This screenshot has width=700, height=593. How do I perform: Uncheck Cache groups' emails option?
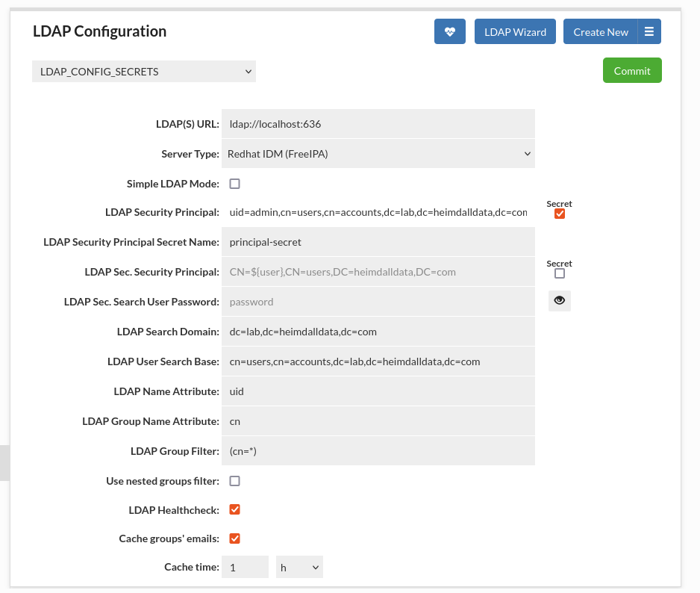click(x=235, y=538)
